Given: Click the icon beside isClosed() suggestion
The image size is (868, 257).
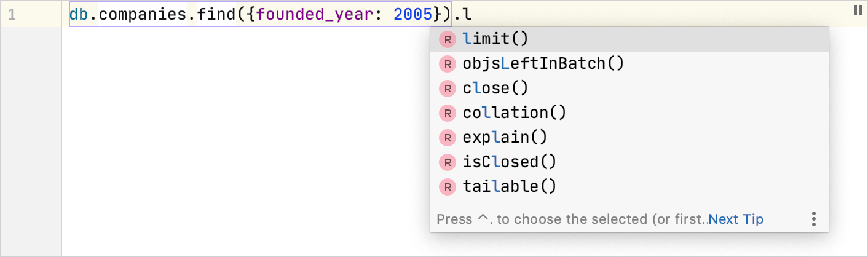Looking at the screenshot, I should click(447, 162).
